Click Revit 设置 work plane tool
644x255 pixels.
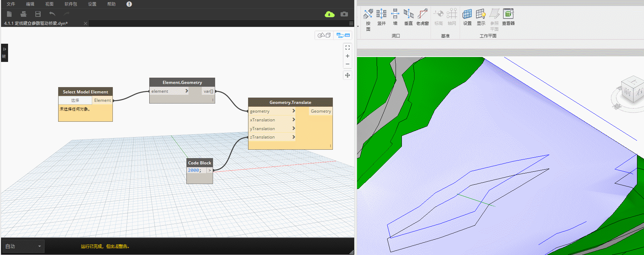[467, 17]
